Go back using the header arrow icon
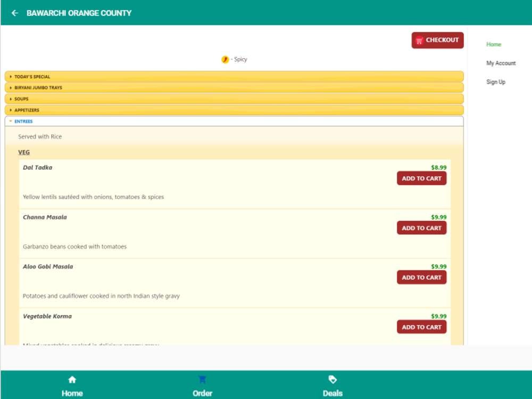The image size is (532, 399). click(x=14, y=13)
